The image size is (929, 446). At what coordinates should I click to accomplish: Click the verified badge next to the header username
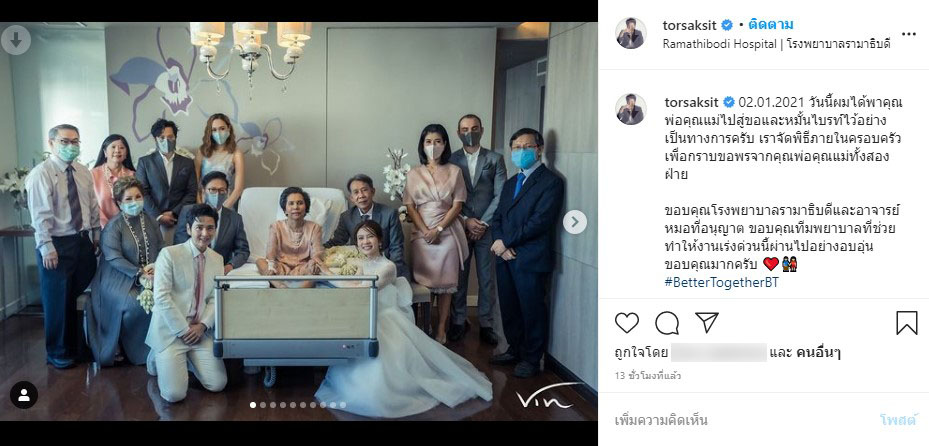click(726, 25)
